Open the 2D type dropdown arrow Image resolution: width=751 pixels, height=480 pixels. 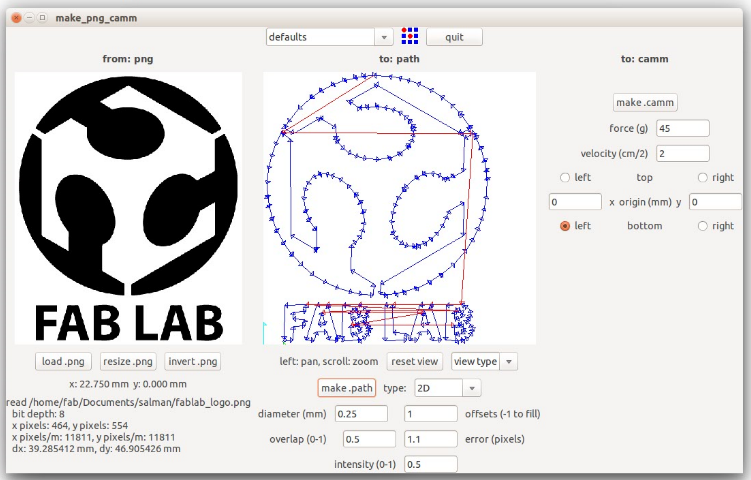tap(472, 388)
